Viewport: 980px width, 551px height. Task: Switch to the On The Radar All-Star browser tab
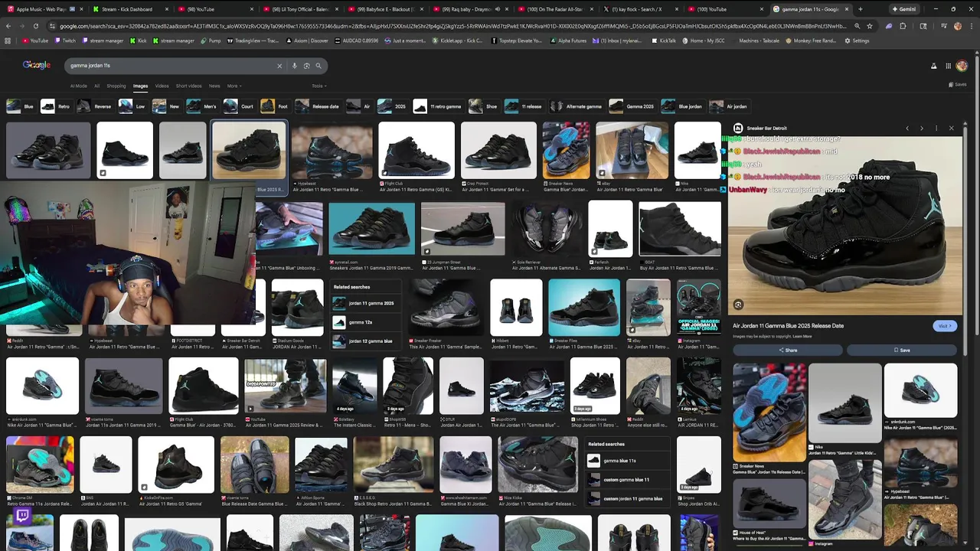click(555, 9)
